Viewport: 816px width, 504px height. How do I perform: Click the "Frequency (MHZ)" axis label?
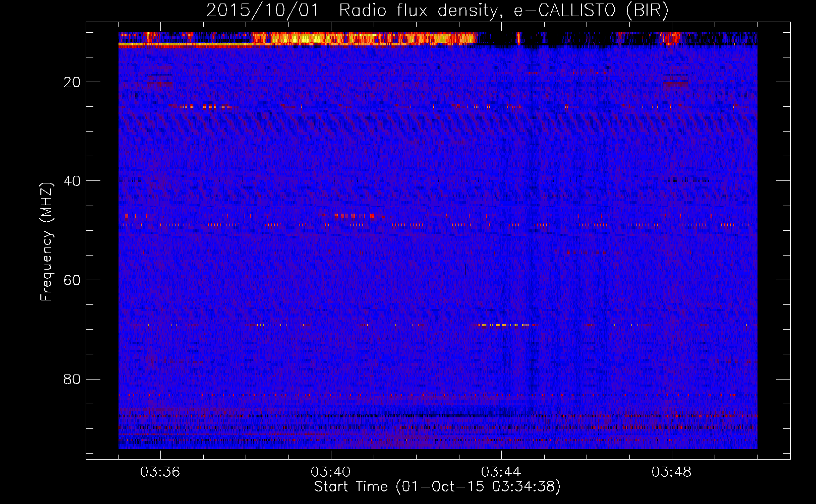pyautogui.click(x=46, y=242)
